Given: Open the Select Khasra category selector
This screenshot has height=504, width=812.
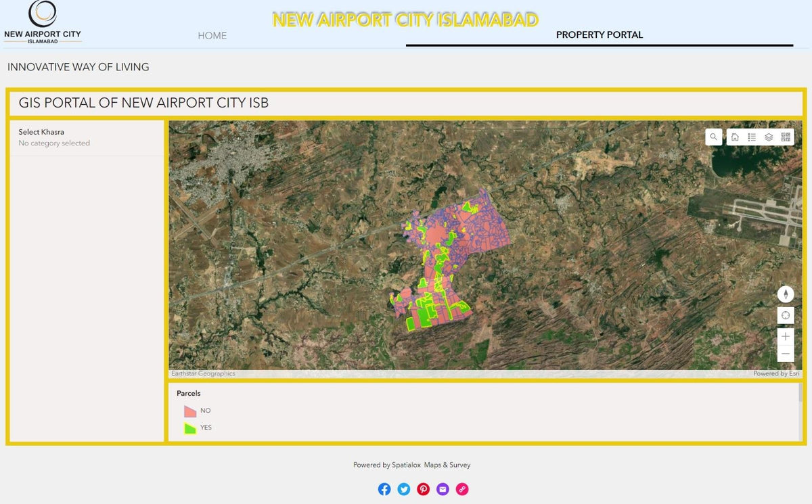Looking at the screenshot, I should 87,137.
